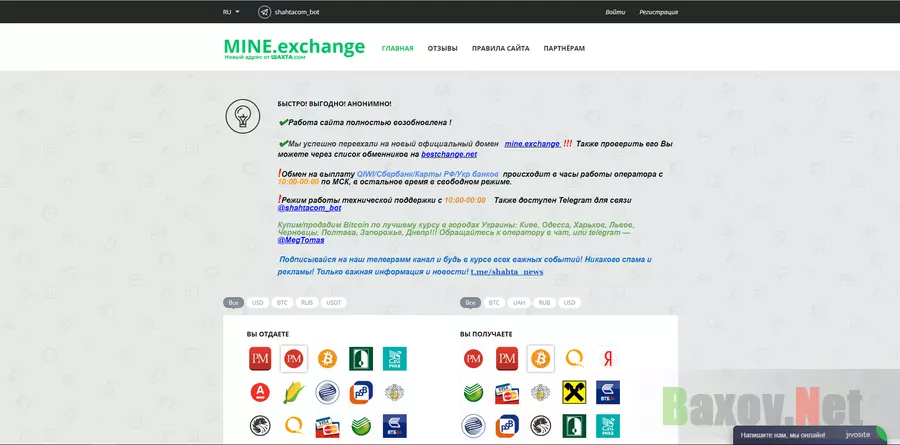Select round Perfect Money icon under Вы получаете

coord(473,359)
